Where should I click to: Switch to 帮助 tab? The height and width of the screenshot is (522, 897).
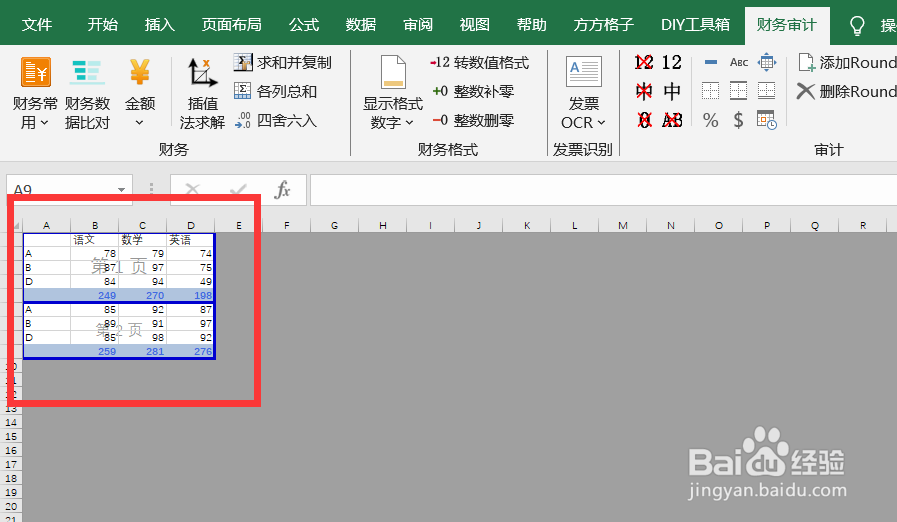pos(531,25)
